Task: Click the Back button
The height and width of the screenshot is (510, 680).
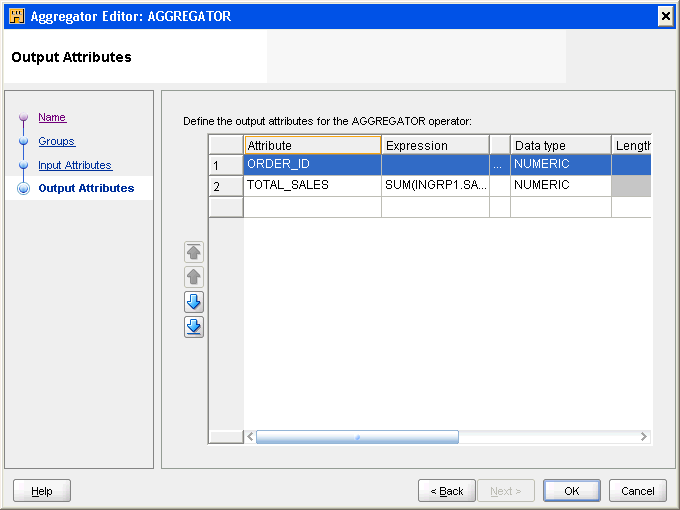Action: pyautogui.click(x=446, y=491)
